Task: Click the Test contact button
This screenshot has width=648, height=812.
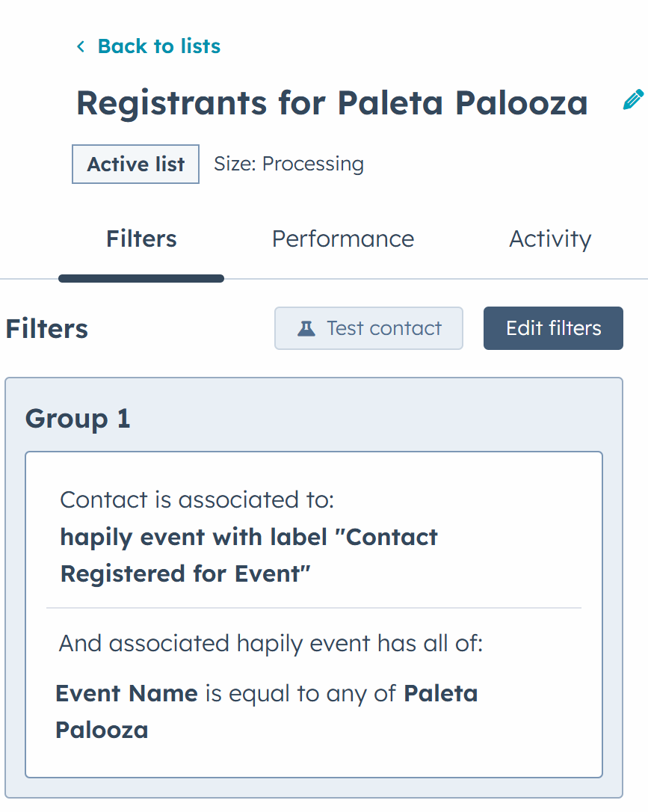Action: pyautogui.click(x=368, y=328)
